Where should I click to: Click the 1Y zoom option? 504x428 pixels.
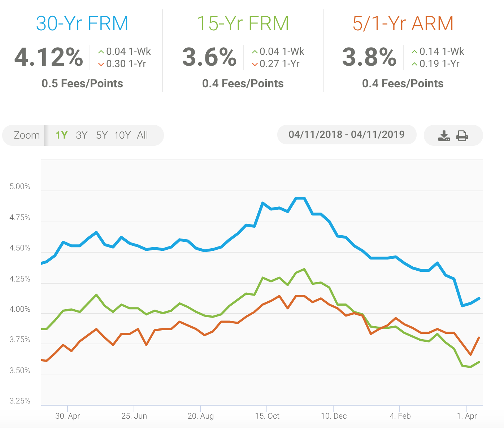[61, 135]
